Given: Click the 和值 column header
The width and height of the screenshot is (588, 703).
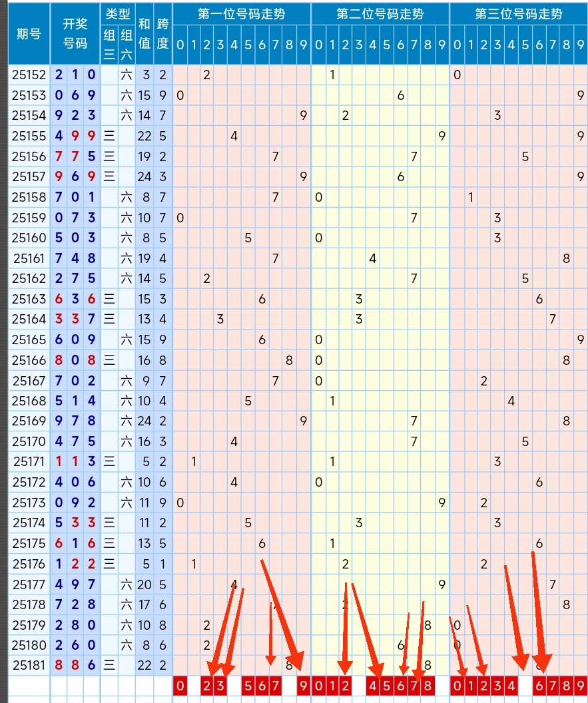Looking at the screenshot, I should click(144, 34).
